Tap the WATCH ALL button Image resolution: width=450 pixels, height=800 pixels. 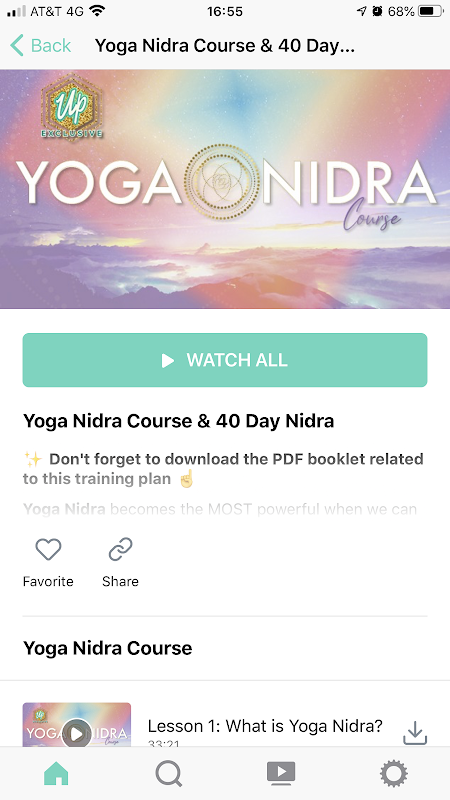click(225, 360)
